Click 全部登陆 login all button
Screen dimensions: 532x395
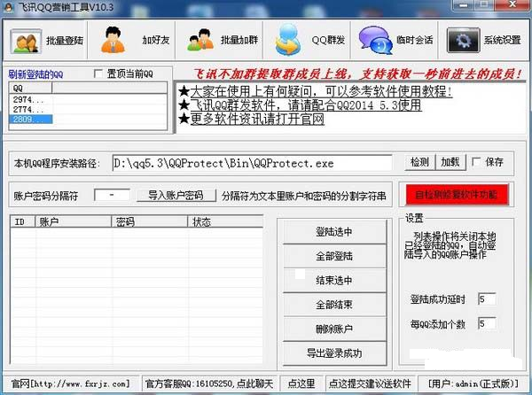(333, 256)
